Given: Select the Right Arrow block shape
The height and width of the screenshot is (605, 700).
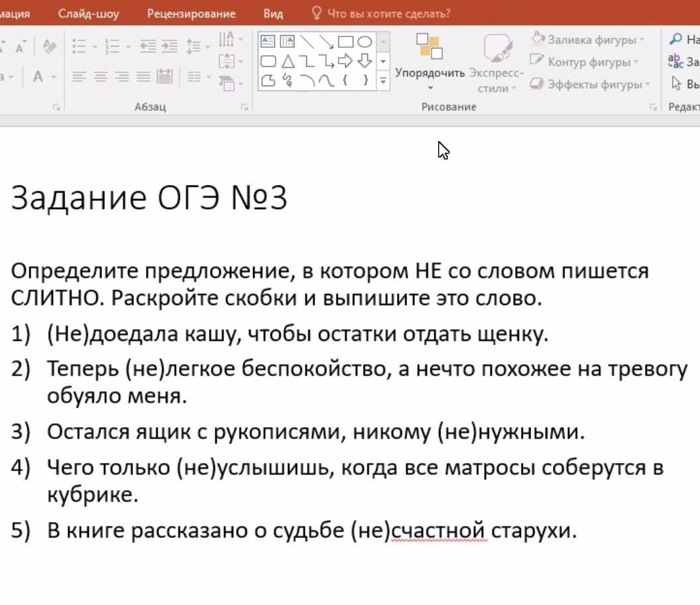Looking at the screenshot, I should pyautogui.click(x=345, y=61).
